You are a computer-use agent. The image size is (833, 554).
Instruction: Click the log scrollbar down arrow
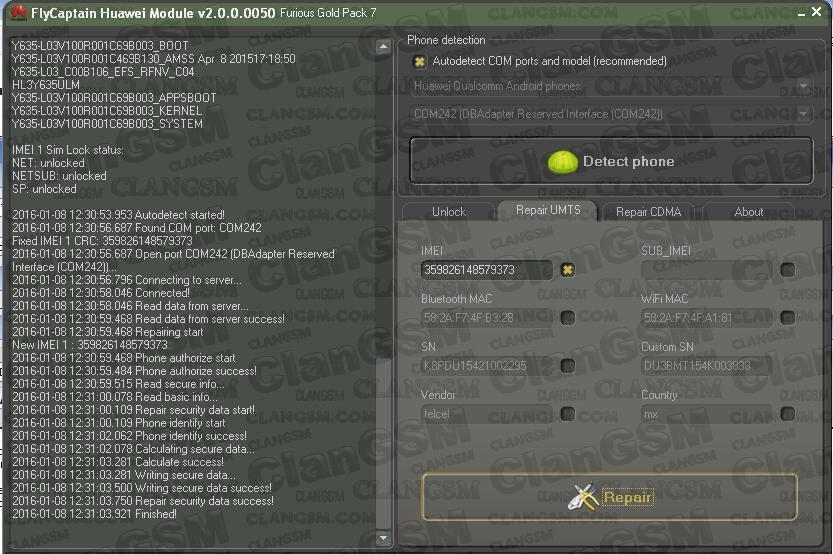pyautogui.click(x=383, y=538)
